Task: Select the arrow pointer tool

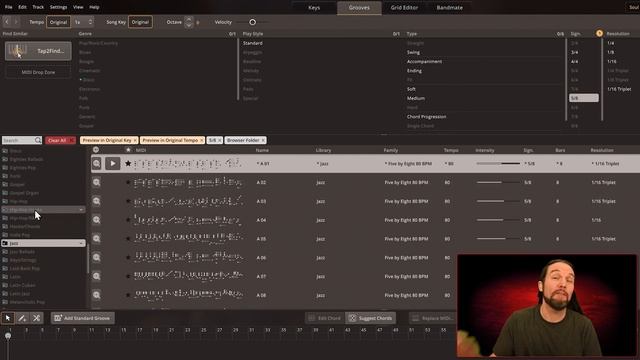Action: tap(8, 318)
